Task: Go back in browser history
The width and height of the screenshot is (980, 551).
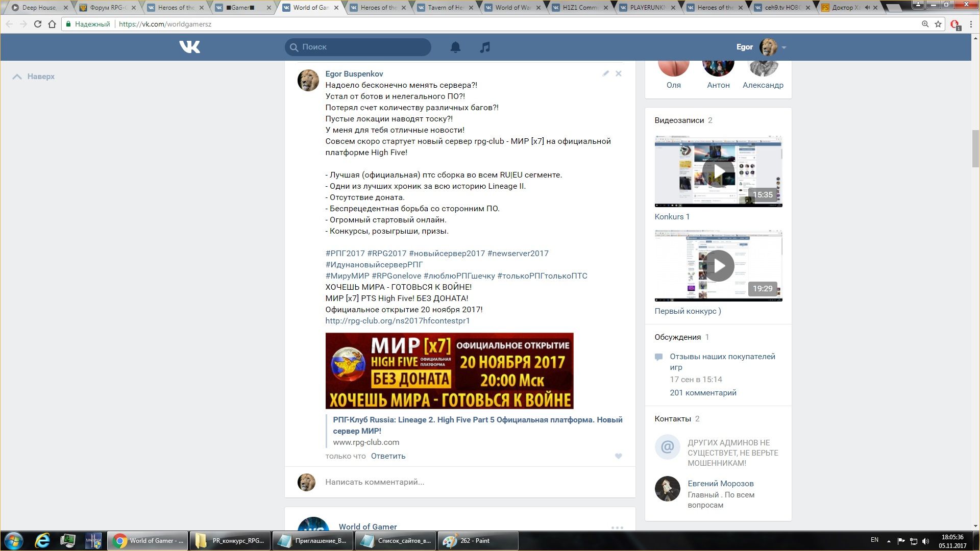Action: click(9, 24)
